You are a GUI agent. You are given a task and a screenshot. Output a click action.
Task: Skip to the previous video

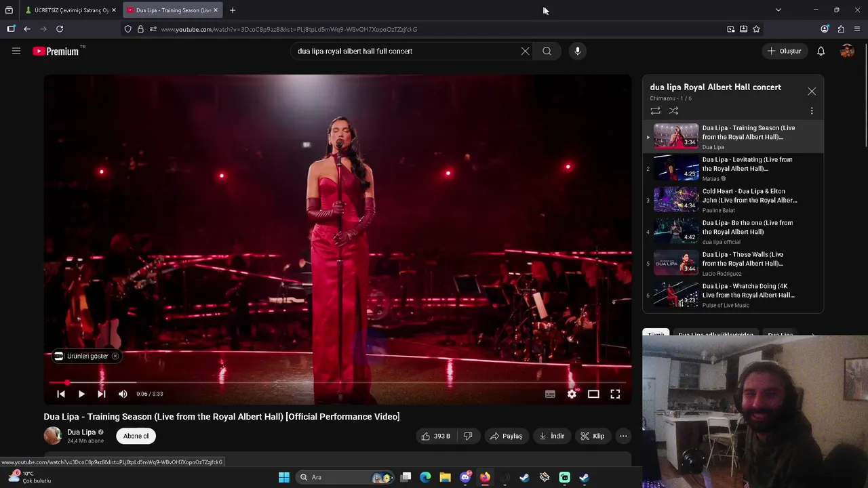pos(61,394)
